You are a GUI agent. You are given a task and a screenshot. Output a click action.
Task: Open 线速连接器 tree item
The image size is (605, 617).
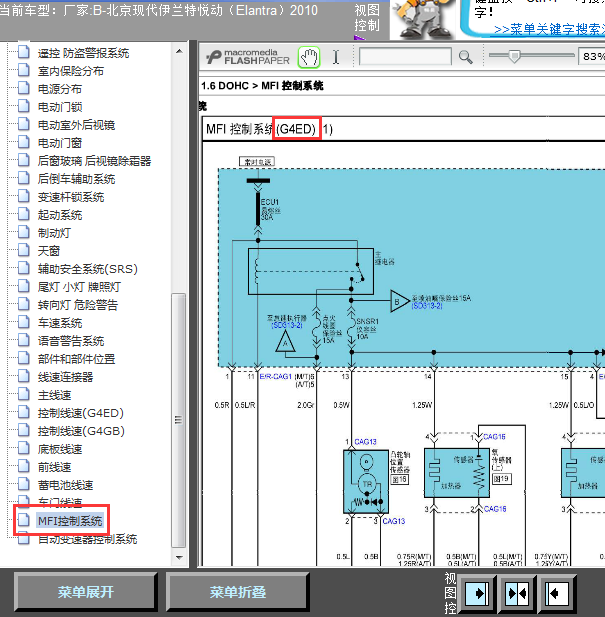(65, 377)
